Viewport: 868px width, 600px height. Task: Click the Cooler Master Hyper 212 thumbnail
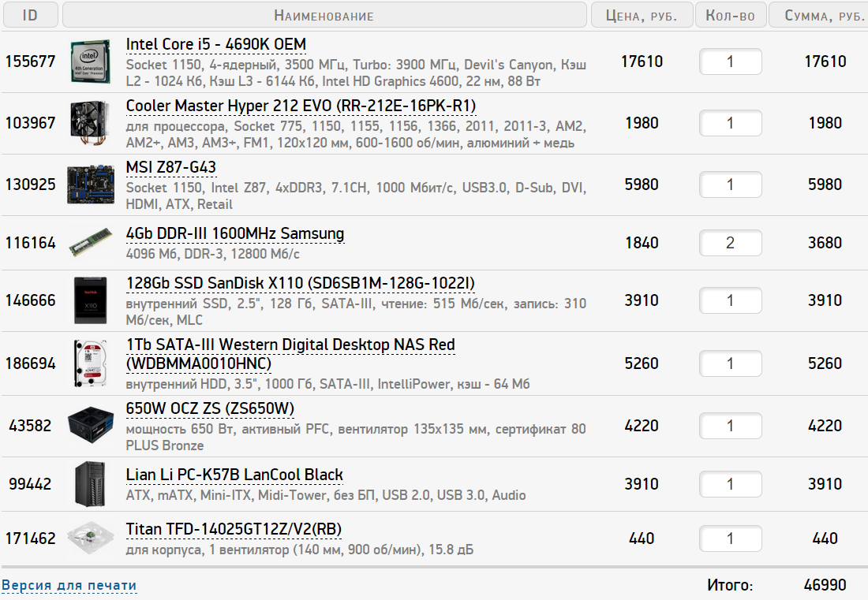point(91,123)
